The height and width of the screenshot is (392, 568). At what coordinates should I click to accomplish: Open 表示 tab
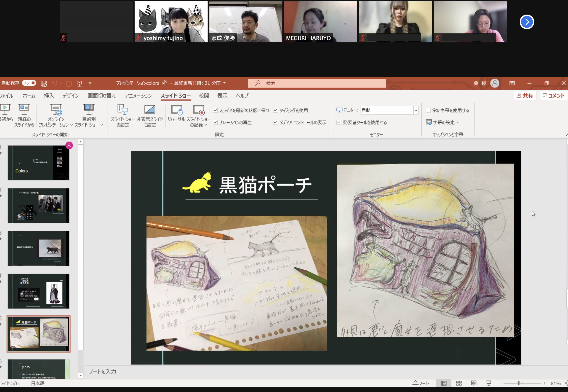[222, 96]
